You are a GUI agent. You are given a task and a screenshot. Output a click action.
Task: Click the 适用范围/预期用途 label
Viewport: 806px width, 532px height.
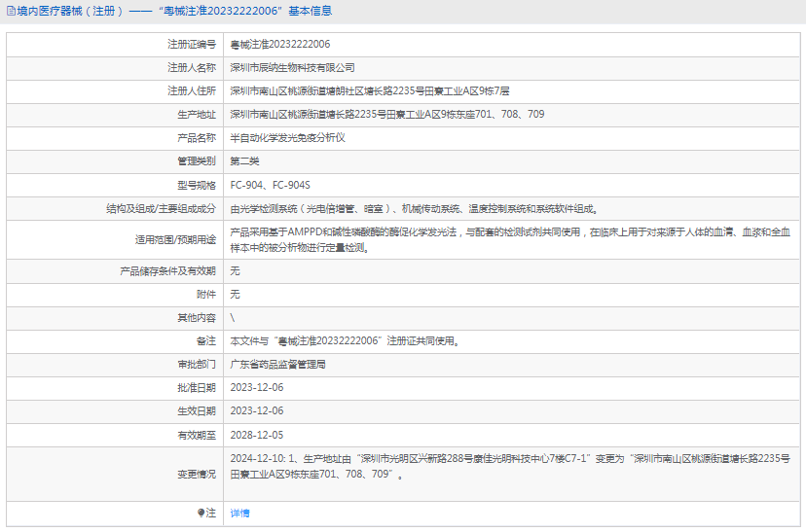click(x=176, y=240)
